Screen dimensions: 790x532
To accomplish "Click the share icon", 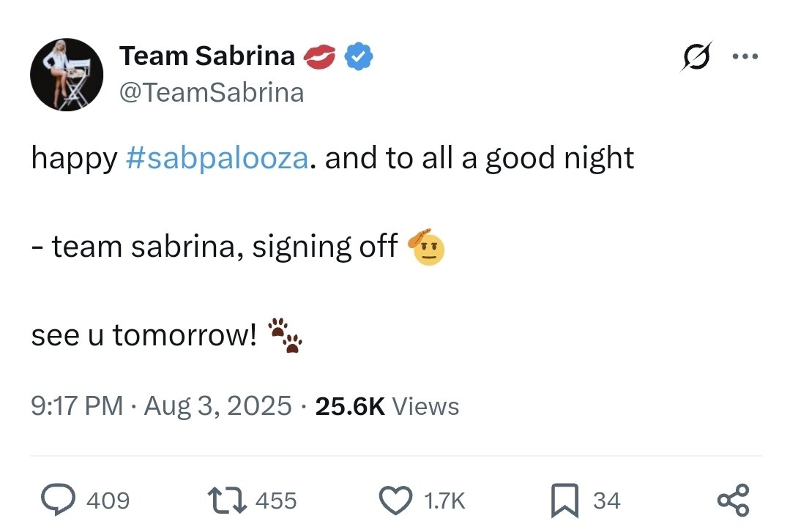I will [x=734, y=501].
